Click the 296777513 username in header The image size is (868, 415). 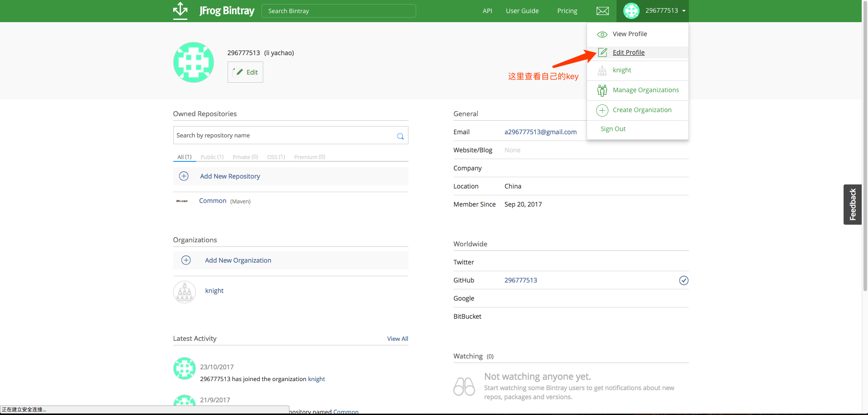pos(661,10)
